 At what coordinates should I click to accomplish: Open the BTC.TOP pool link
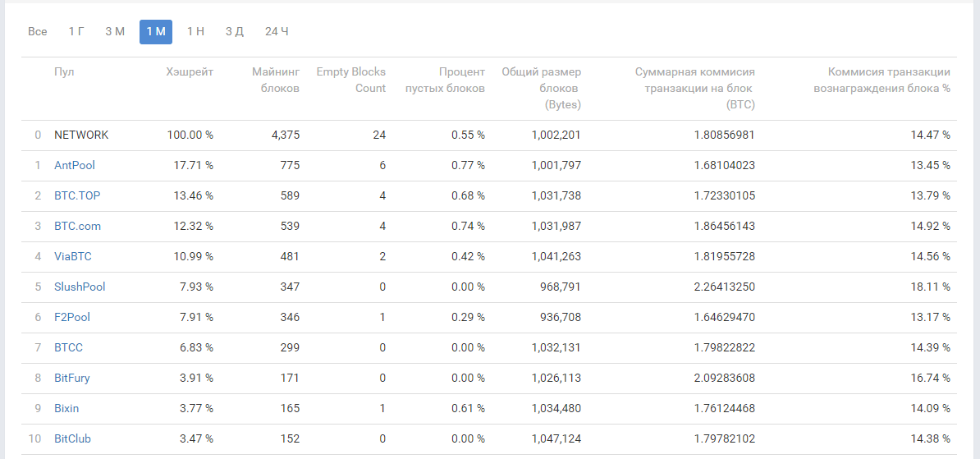pyautogui.click(x=77, y=195)
